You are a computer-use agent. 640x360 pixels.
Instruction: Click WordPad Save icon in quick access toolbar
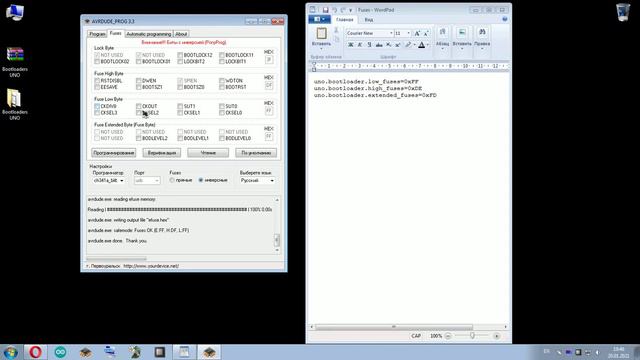(325, 10)
